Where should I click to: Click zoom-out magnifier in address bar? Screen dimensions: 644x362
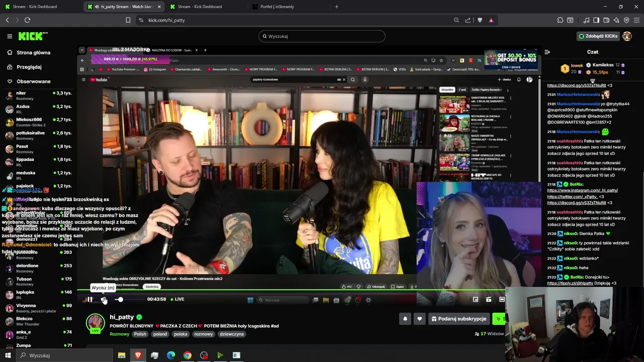coord(456,20)
